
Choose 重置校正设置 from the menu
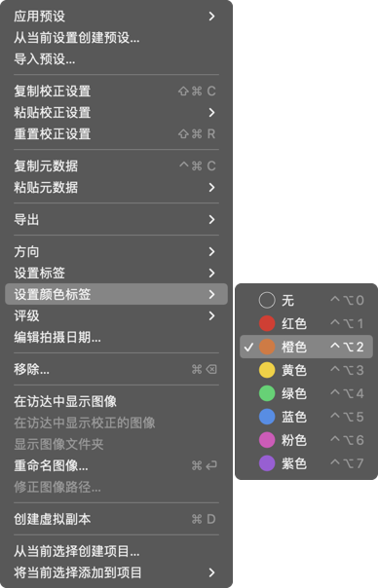point(116,134)
